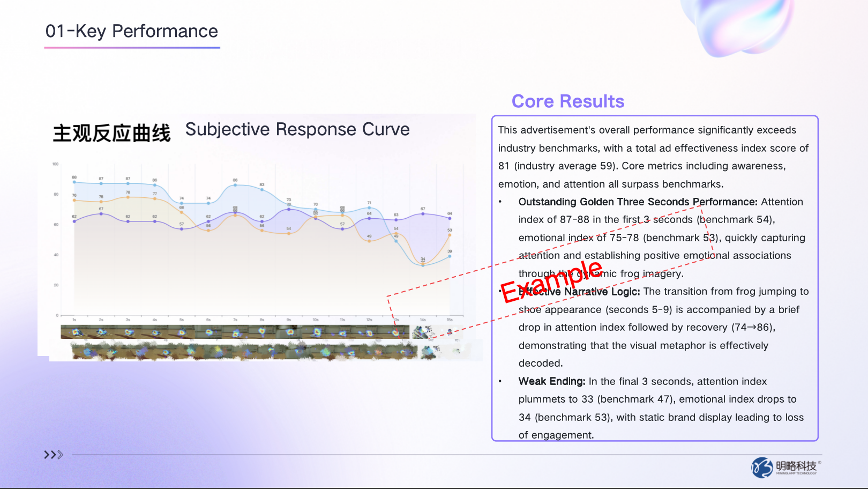
Task: Click the frog heatmap frame at 7s
Action: (x=236, y=331)
